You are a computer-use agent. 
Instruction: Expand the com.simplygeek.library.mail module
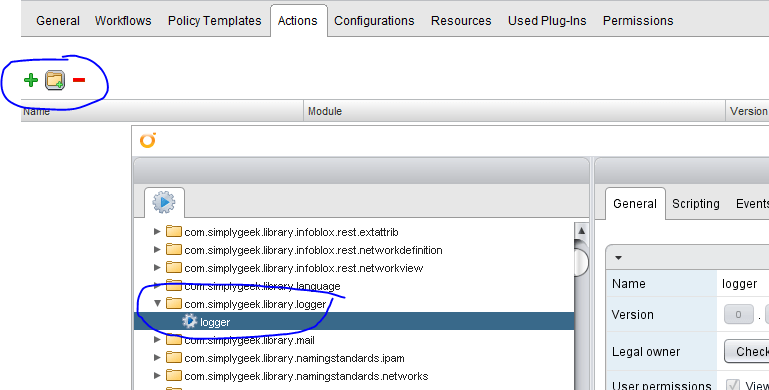click(157, 339)
